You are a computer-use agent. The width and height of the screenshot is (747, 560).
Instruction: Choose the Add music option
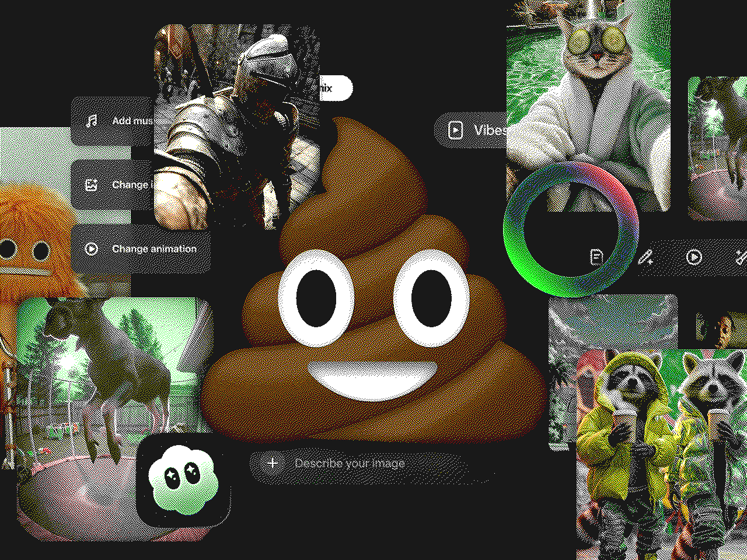click(113, 121)
